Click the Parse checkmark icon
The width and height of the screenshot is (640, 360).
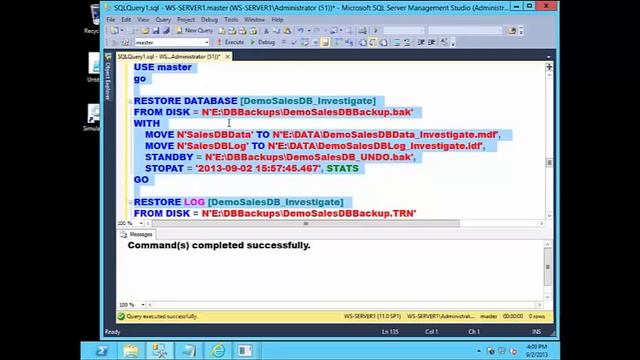(x=294, y=42)
